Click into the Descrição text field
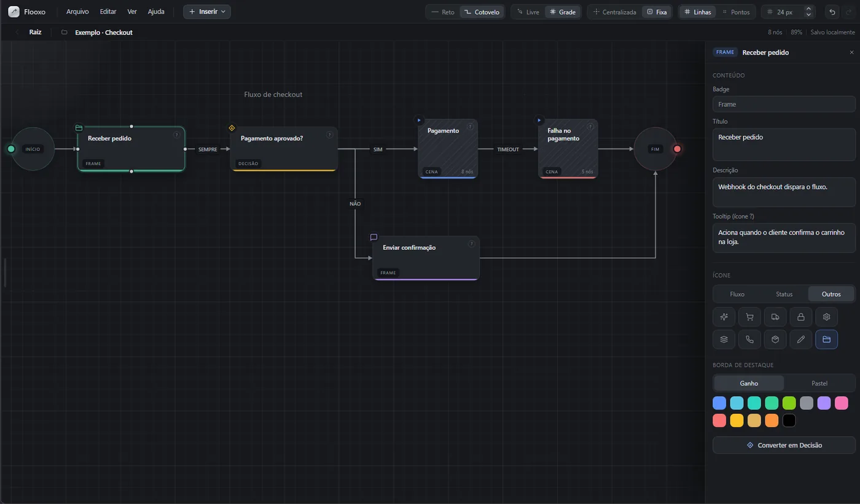Screen dimensions: 860x504 point(784,192)
